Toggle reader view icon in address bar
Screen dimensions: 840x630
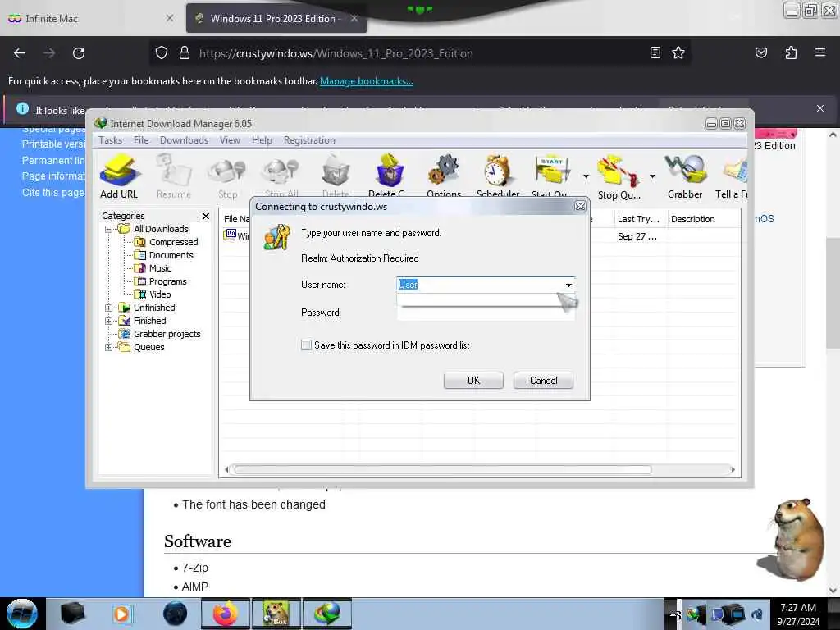(x=655, y=52)
